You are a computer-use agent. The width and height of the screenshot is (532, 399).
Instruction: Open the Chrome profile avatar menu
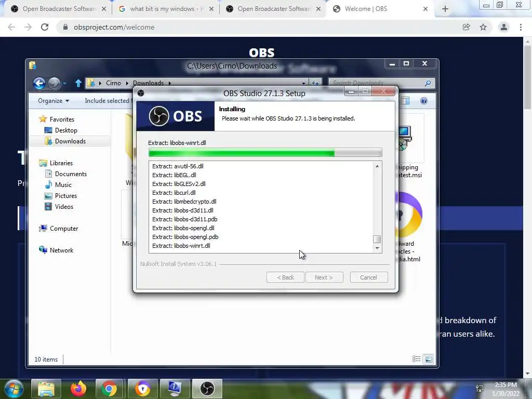pos(504,27)
